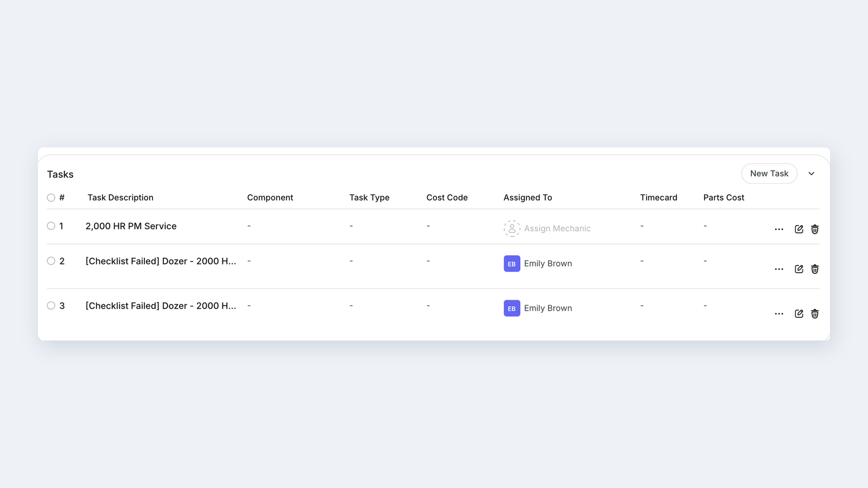Click the Timecard column header
868x488 pixels.
click(x=659, y=197)
